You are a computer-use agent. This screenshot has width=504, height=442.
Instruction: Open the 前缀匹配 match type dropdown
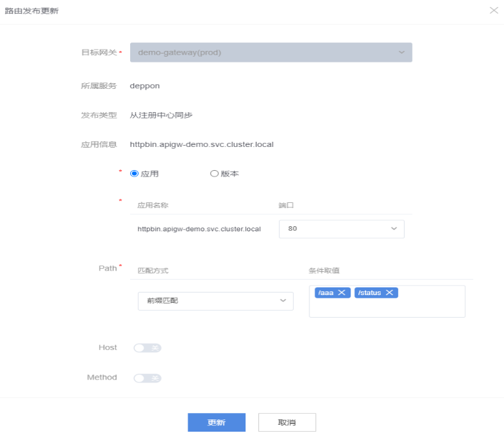coord(215,301)
